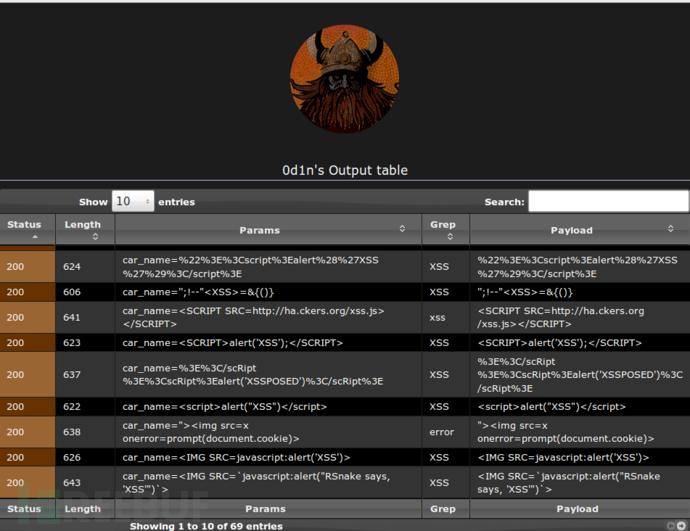This screenshot has width=690, height=531.
Task: Click payload ";!--"<XSS>=&{()}
Action: click(x=525, y=292)
